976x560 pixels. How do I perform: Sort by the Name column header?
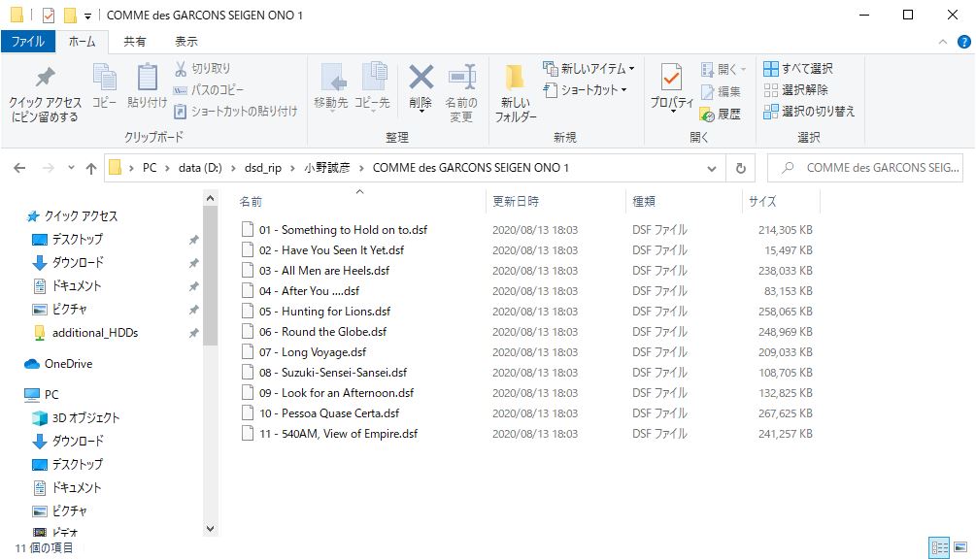click(359, 201)
